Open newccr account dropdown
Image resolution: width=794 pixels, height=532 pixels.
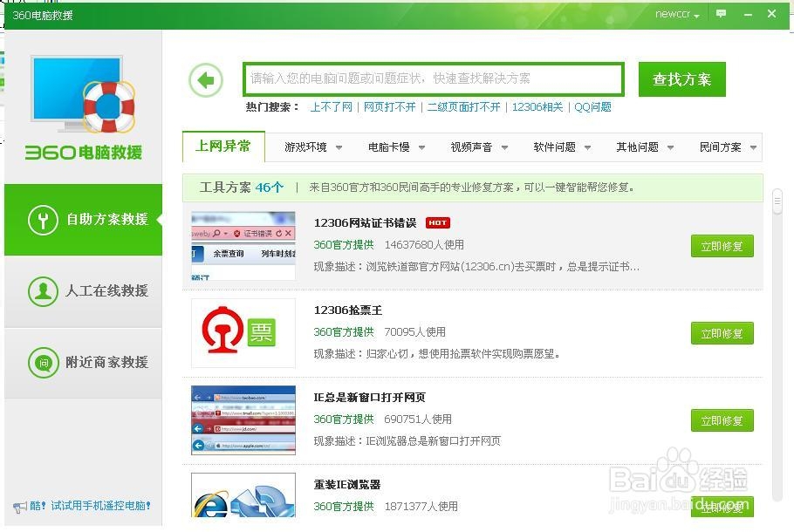(677, 14)
